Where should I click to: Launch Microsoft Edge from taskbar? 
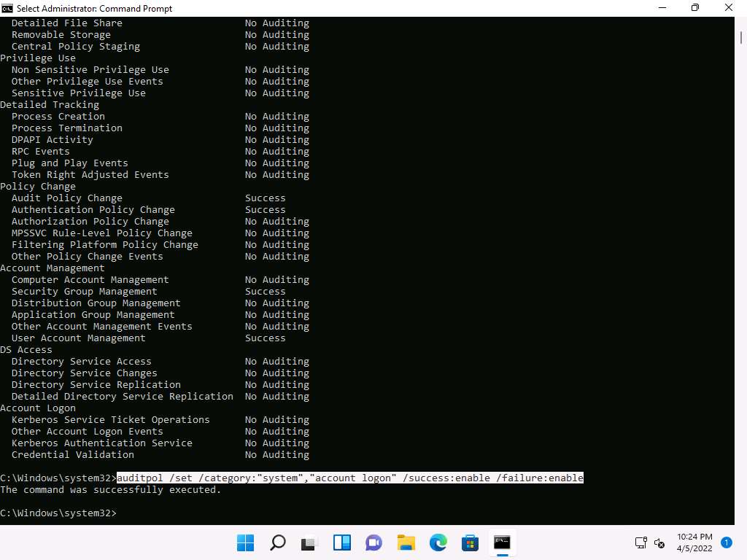(x=438, y=542)
